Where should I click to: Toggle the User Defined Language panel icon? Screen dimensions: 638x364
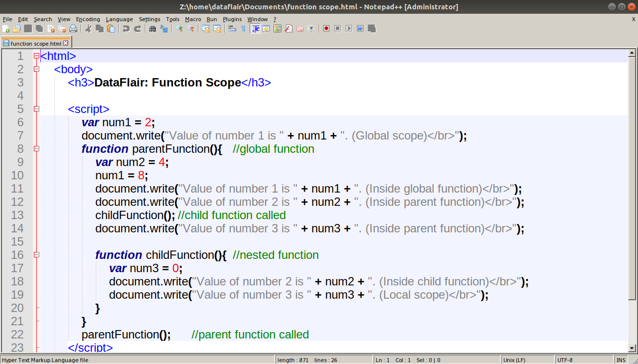point(266,28)
